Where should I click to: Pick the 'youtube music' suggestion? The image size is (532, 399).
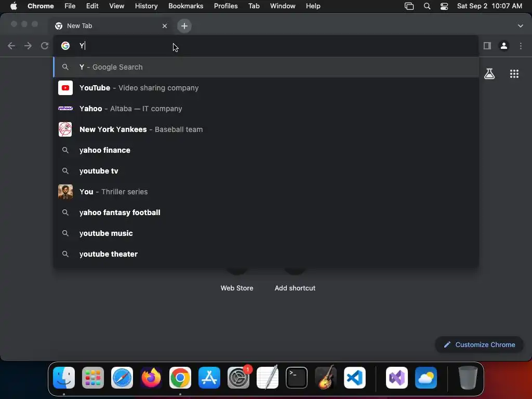[266, 233]
